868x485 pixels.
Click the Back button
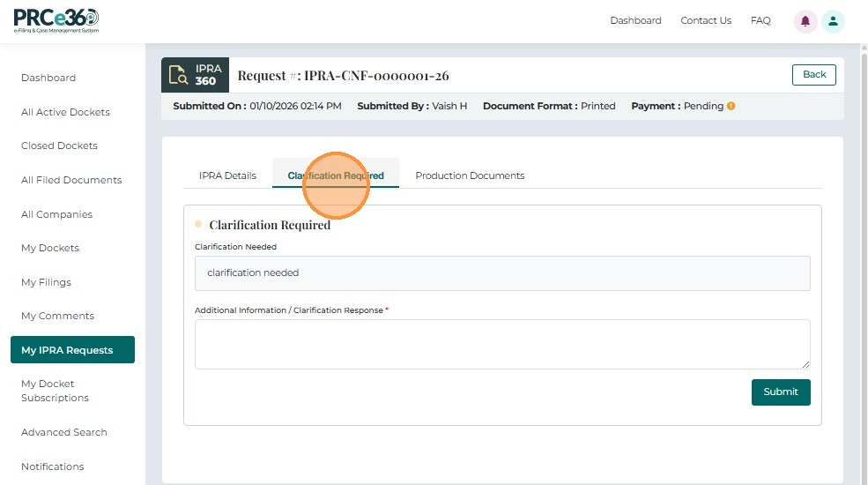pos(813,75)
